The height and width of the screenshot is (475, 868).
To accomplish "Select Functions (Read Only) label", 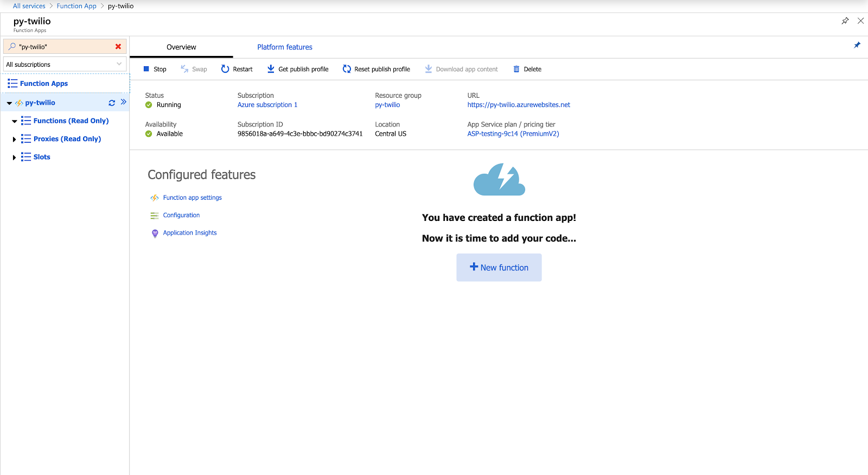I will [71, 121].
